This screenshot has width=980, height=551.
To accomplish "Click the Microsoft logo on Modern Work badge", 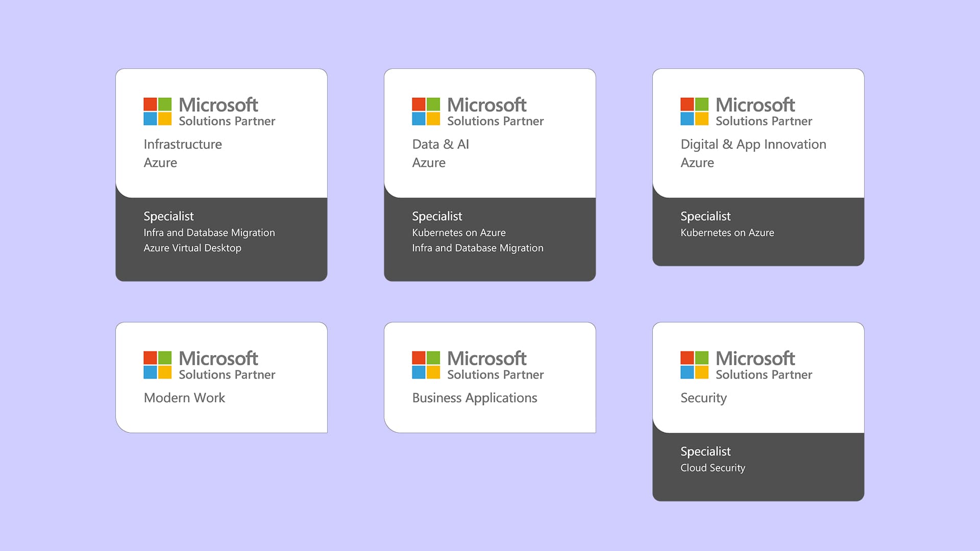I will tap(157, 365).
